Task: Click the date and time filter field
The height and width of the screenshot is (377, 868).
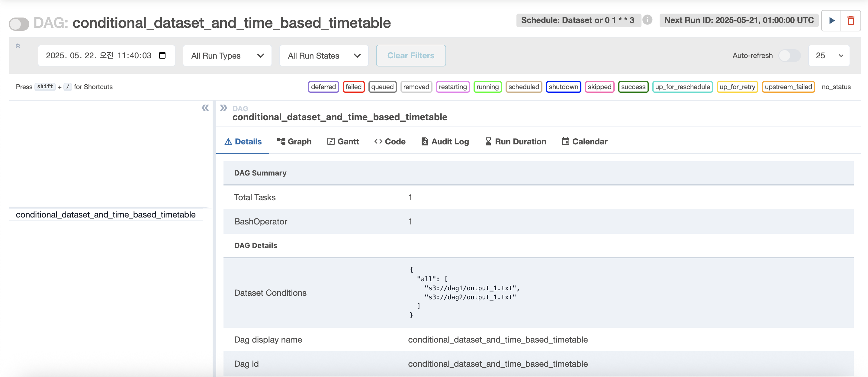Action: (107, 56)
